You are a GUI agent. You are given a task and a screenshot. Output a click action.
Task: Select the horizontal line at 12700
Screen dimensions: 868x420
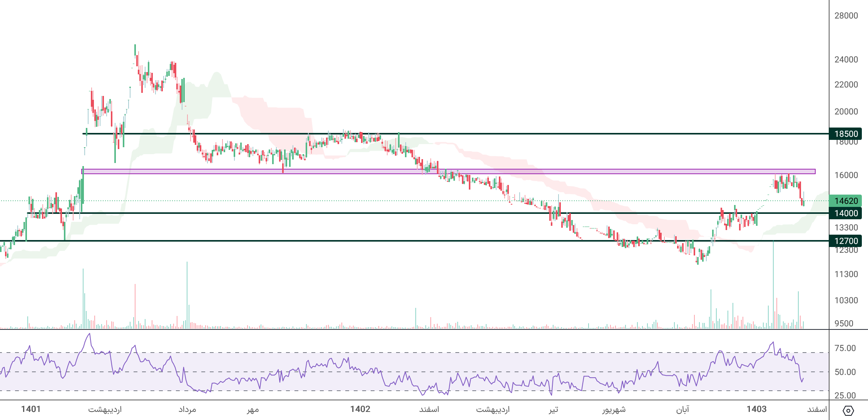(x=415, y=241)
